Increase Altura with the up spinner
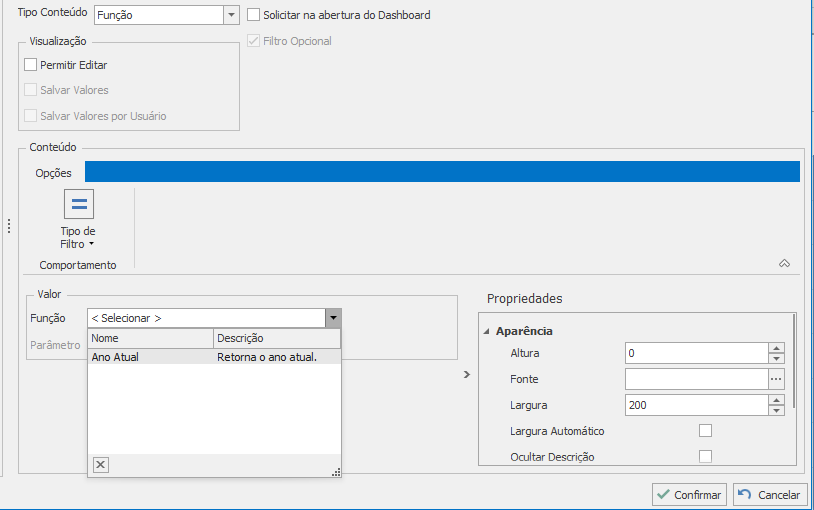Screen dimensions: 814x510 (776, 348)
